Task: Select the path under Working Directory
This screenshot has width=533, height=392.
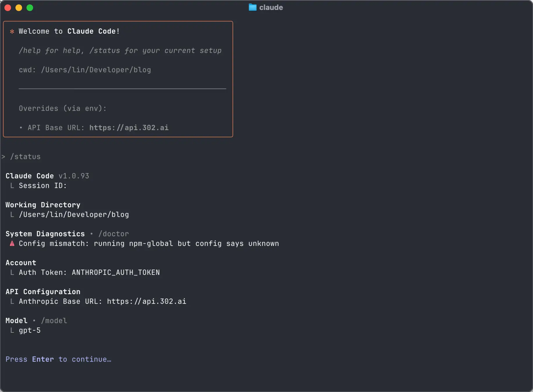Action: [74, 215]
